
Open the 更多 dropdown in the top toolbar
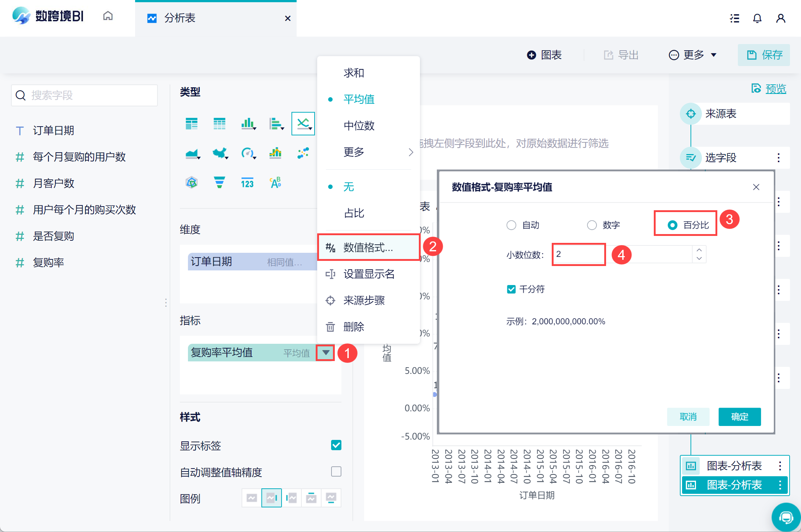(x=693, y=55)
